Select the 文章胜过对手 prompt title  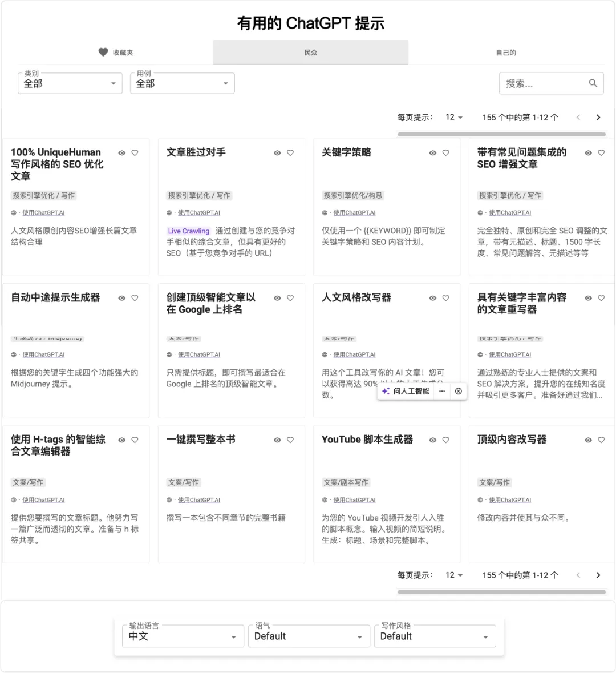196,152
